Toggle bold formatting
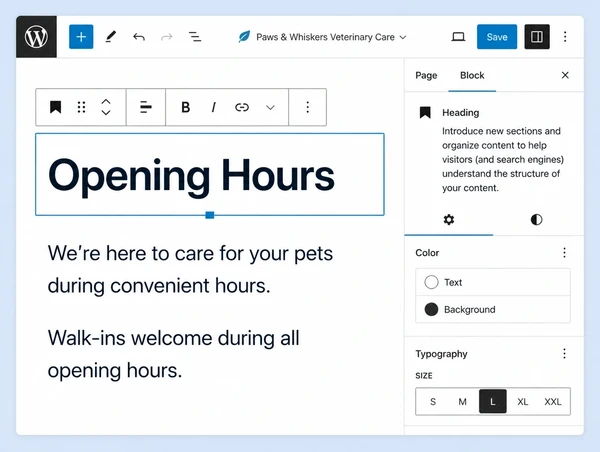600x452 pixels. pos(186,107)
